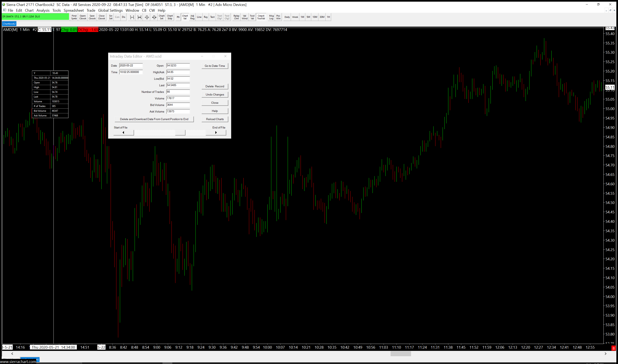Click the End of File right arrow
Screen dimensions: 618x364
click(x=216, y=133)
